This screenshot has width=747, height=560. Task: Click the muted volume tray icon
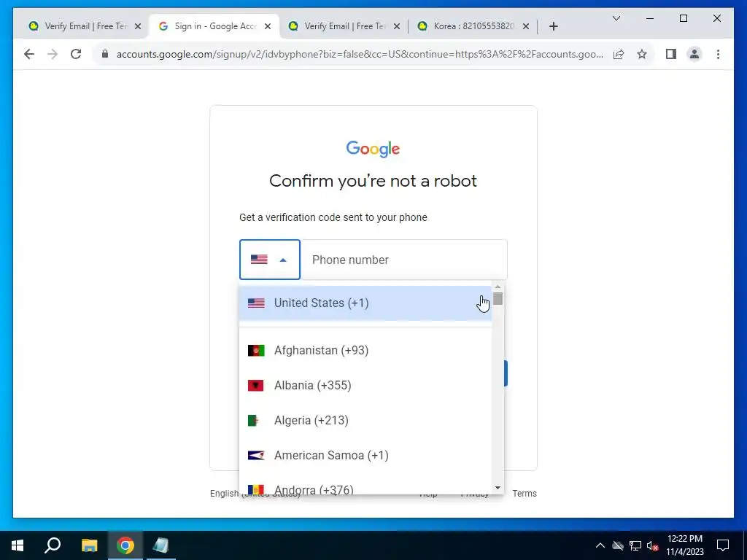coord(653,545)
